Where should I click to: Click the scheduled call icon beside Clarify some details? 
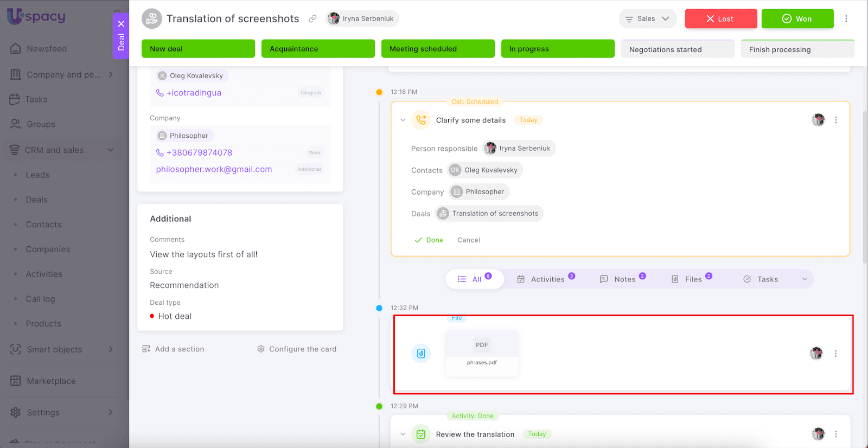(x=421, y=120)
